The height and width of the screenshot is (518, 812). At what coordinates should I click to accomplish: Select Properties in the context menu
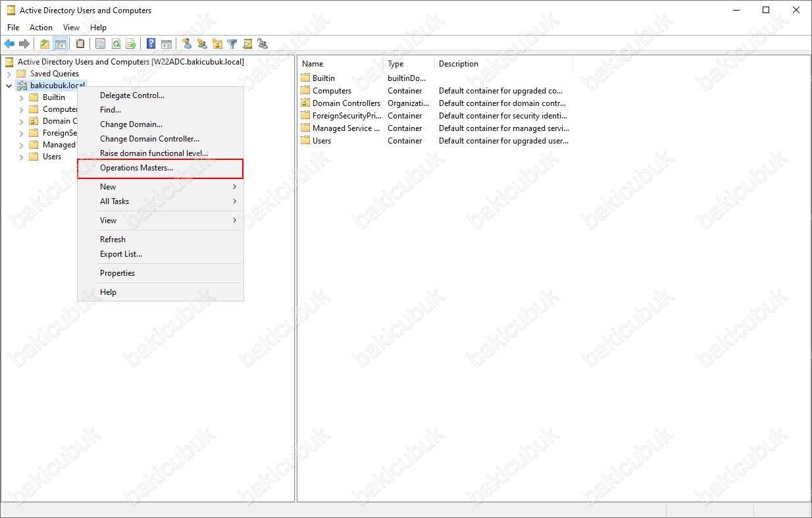tap(161, 273)
